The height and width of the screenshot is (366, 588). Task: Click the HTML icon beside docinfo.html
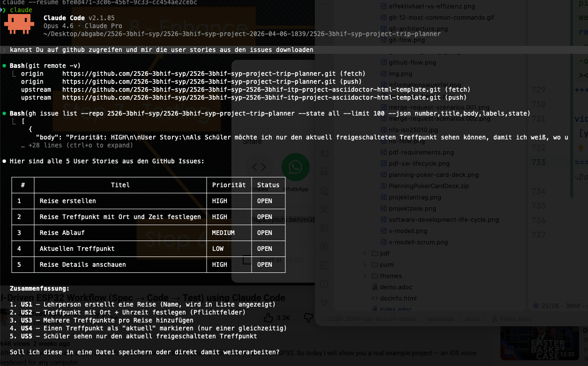point(375,298)
